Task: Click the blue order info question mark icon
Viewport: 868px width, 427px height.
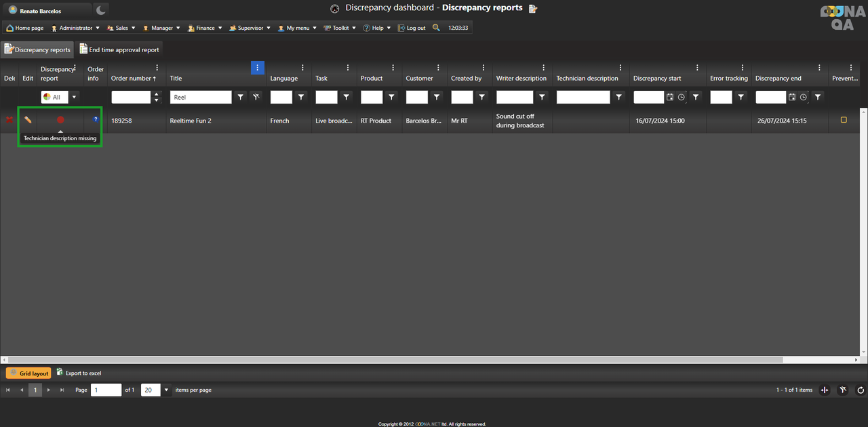Action: [96, 119]
